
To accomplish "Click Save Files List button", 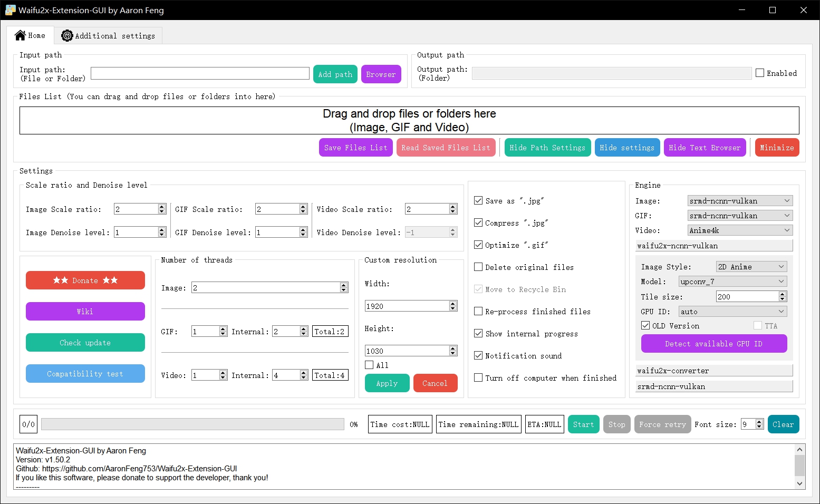I will 356,148.
